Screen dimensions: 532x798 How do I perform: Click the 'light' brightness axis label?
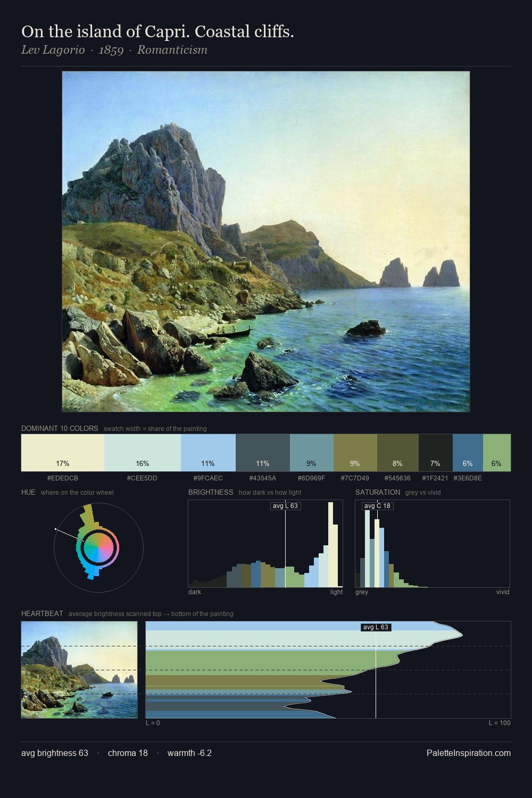[336, 592]
